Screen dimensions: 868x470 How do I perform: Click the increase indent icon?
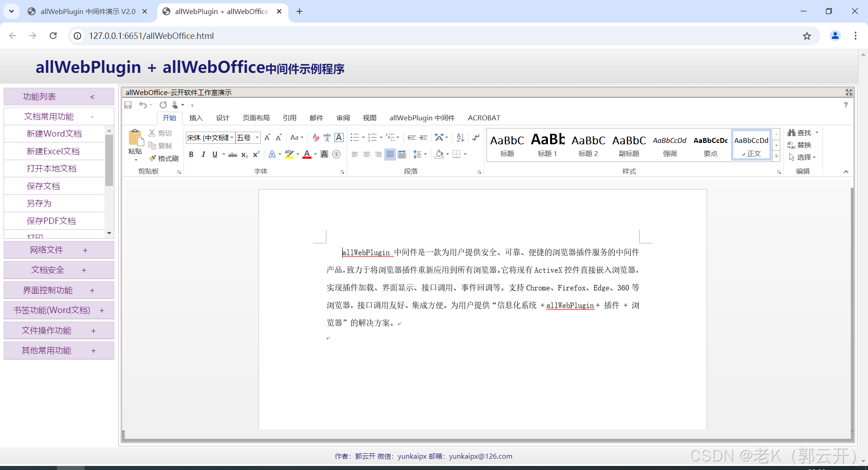click(423, 138)
